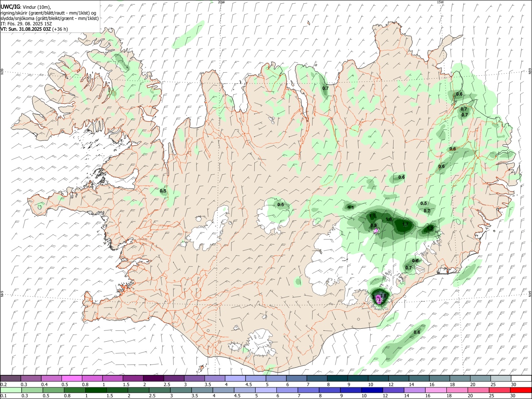Click the mauve 0.2 swatch starting the upper legend
Viewport: 532px width, 399px height.
click(10, 379)
